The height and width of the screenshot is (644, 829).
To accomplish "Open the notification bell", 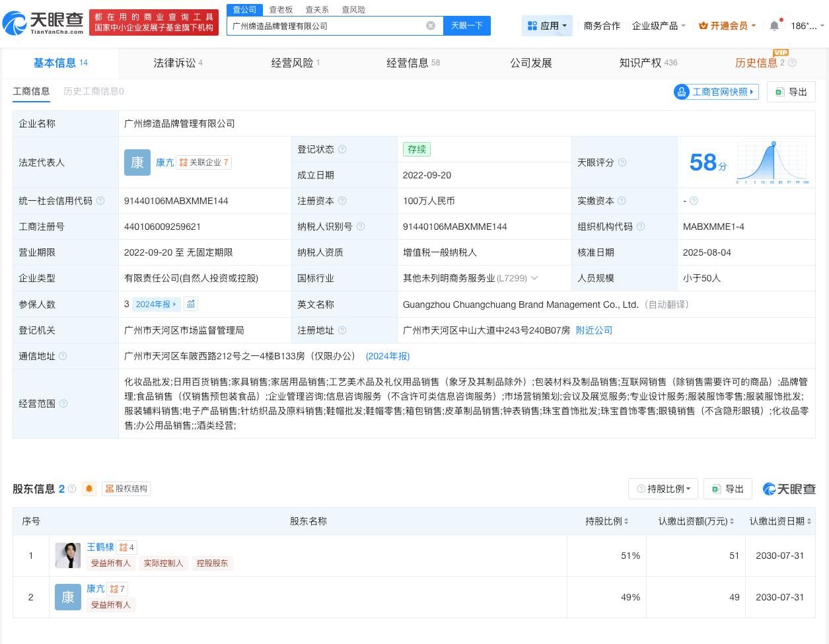I will 774,26.
